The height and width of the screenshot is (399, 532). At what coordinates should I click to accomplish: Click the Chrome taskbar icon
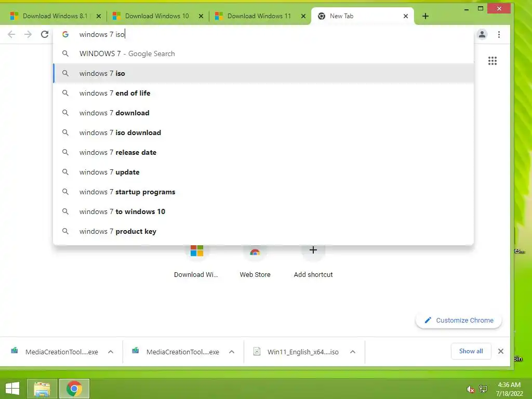tap(74, 389)
